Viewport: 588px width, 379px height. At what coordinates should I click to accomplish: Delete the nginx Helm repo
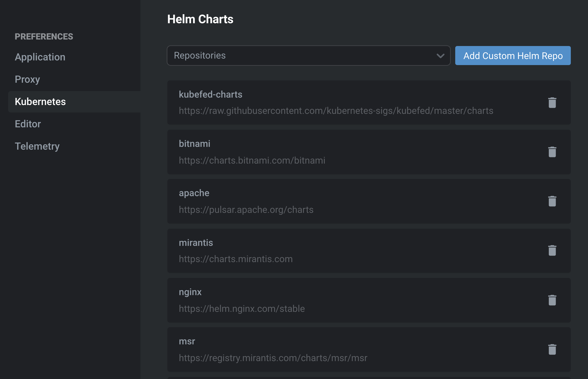tap(552, 300)
